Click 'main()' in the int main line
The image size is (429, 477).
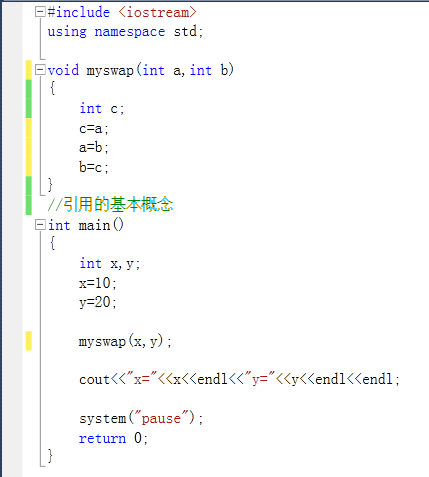pyautogui.click(x=101, y=225)
